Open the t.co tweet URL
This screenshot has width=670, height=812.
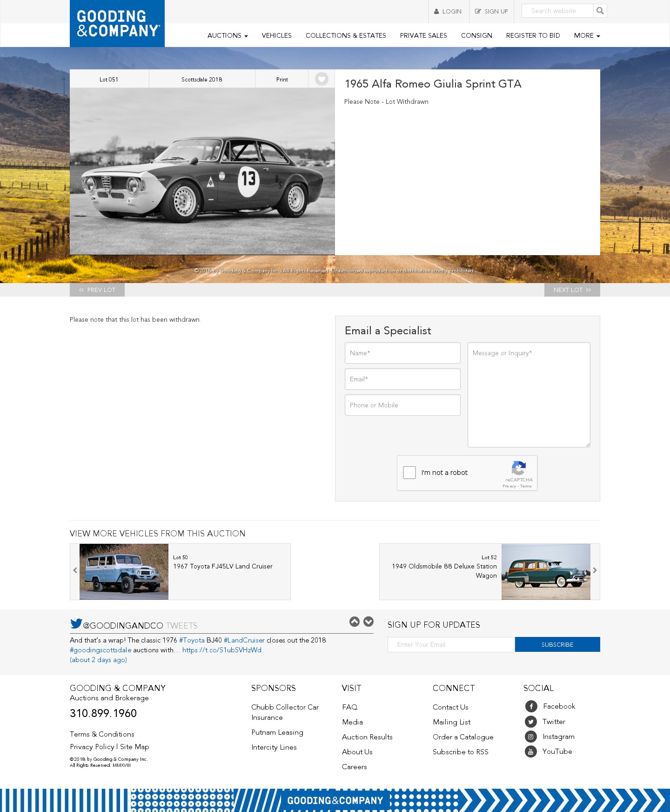pyautogui.click(x=222, y=650)
